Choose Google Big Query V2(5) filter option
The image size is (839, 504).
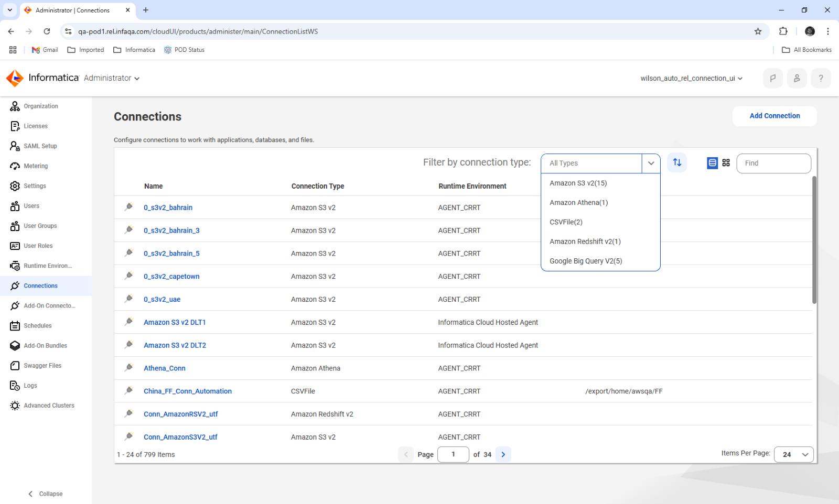pyautogui.click(x=600, y=261)
